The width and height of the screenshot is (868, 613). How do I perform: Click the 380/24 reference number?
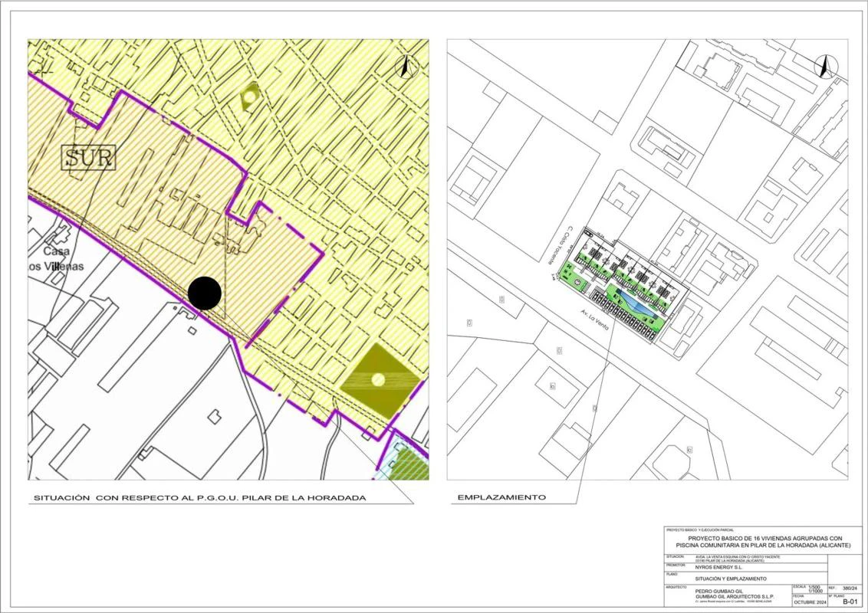point(851,588)
